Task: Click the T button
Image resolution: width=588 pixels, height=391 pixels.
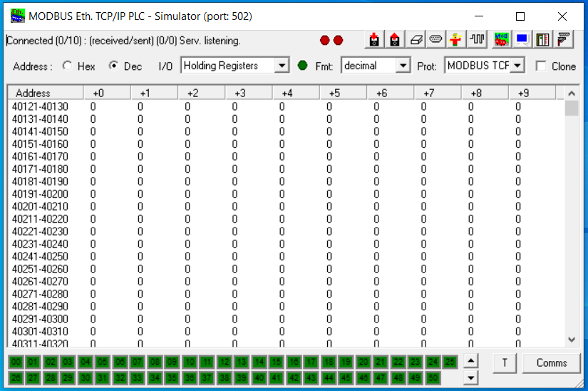Action: [x=504, y=362]
